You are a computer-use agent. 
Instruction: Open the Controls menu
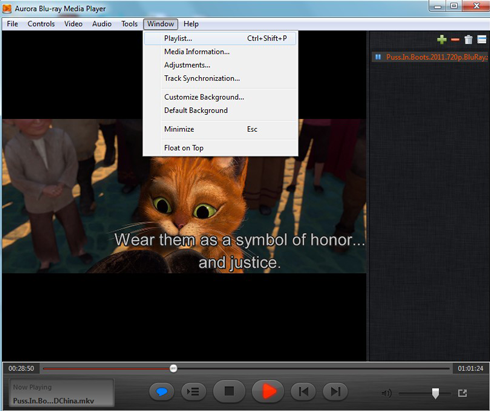41,24
